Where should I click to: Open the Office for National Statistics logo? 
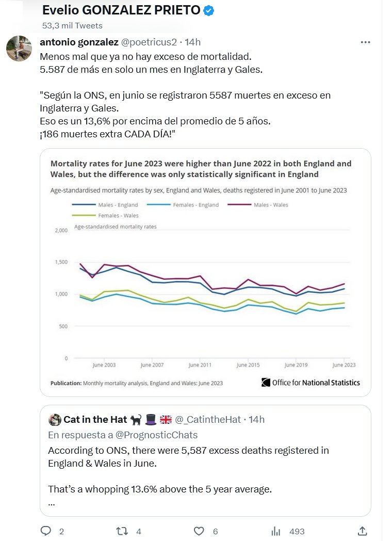311,383
